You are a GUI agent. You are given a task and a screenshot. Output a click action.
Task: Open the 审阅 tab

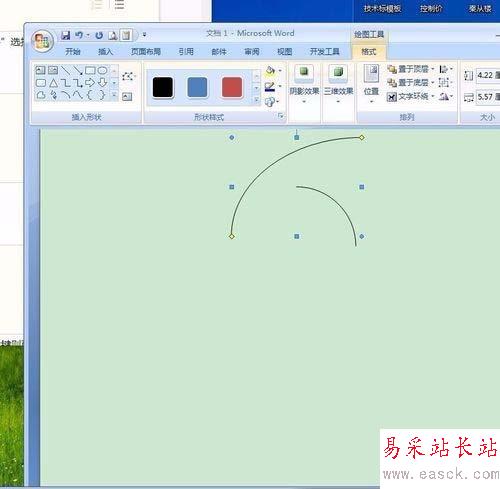[x=252, y=51]
